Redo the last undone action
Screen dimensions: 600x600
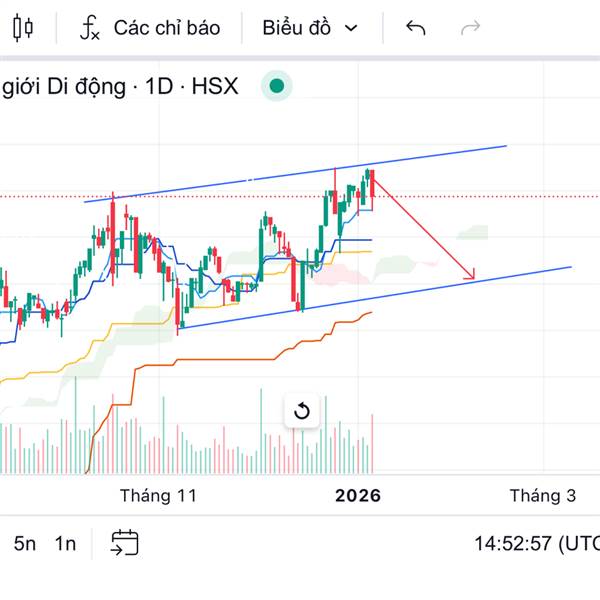(469, 28)
